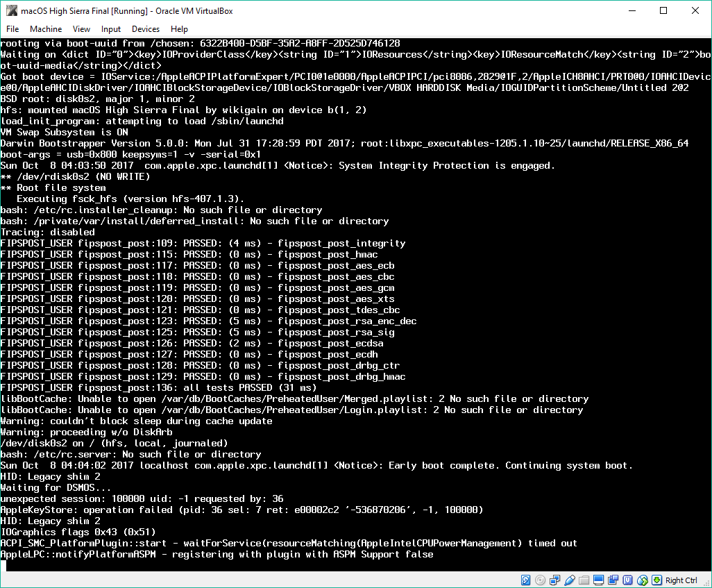Click the 'Darwin Bootstrapper Version 5.0.0' line
The width and height of the screenshot is (712, 588).
click(x=344, y=144)
